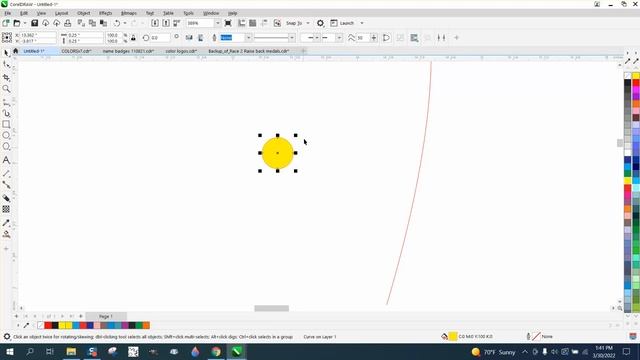Screen dimensions: 640x360
Task: Expand the Snap To dropdown
Action: coord(308,23)
